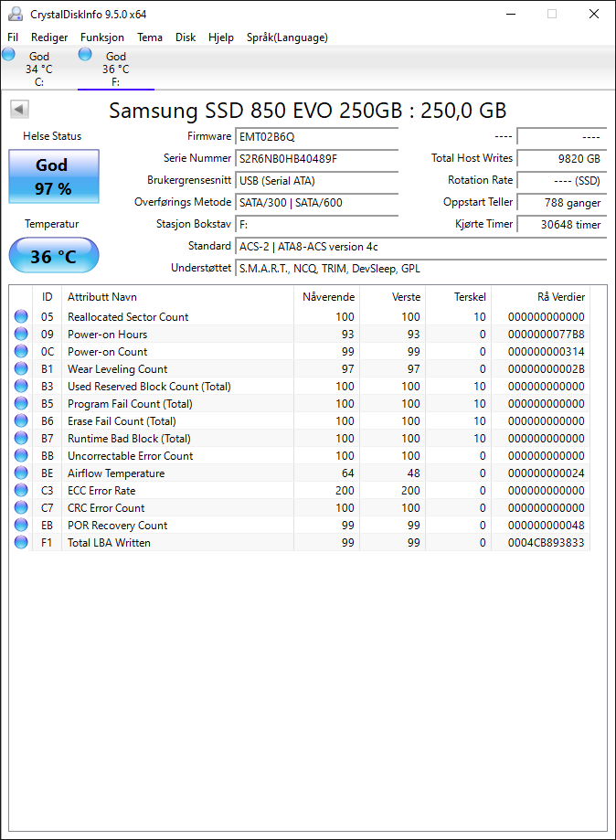Click the Attributt Navn column header
The width and height of the screenshot is (616, 840).
coord(177,297)
